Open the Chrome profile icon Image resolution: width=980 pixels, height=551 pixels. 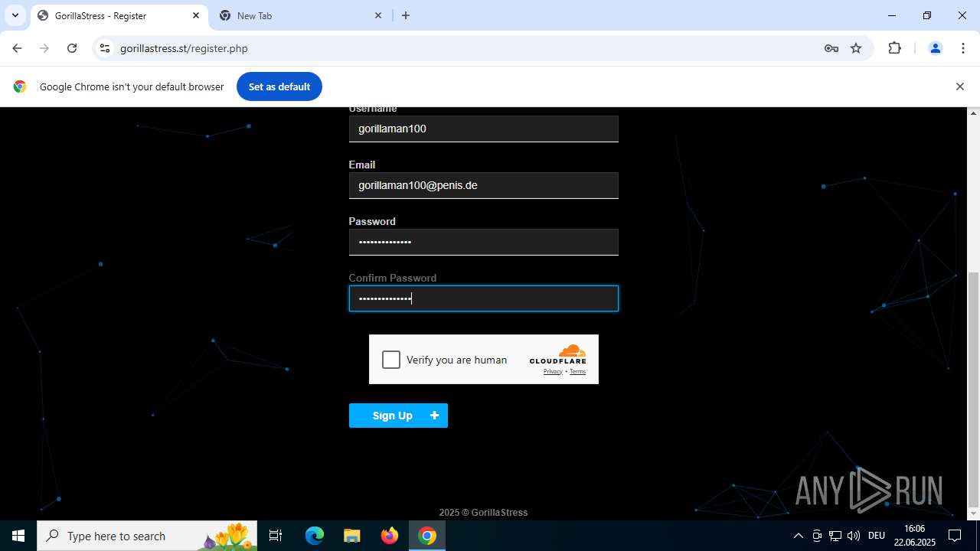[935, 48]
